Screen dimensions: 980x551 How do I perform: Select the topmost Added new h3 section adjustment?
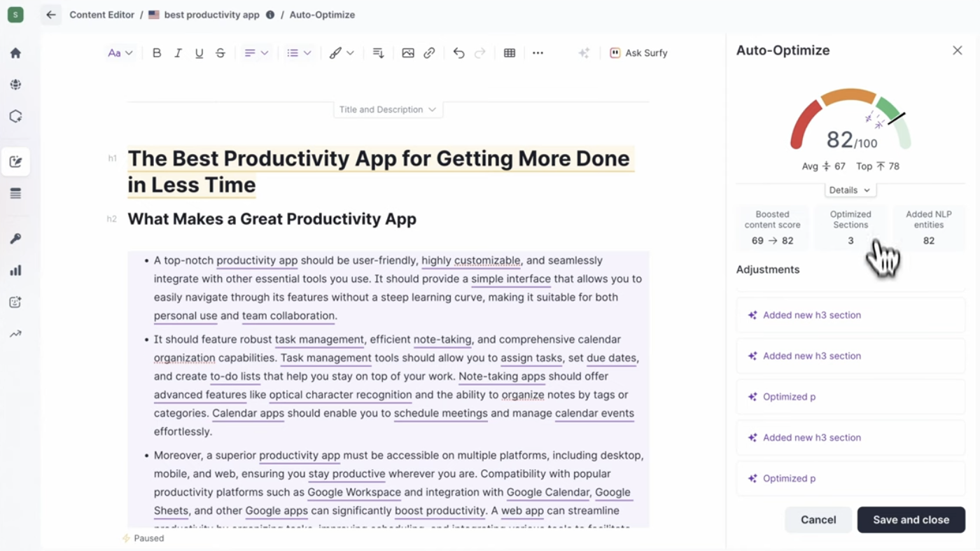[850, 315]
